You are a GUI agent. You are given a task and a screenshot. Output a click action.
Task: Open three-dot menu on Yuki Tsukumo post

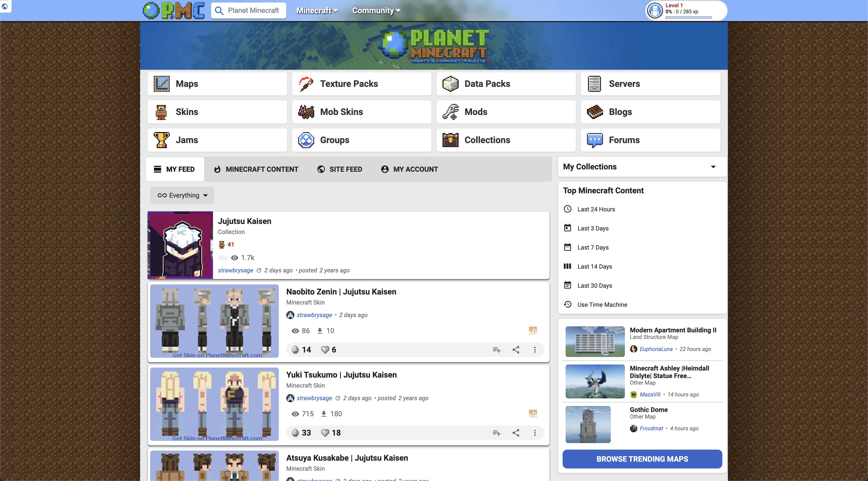pos(535,433)
